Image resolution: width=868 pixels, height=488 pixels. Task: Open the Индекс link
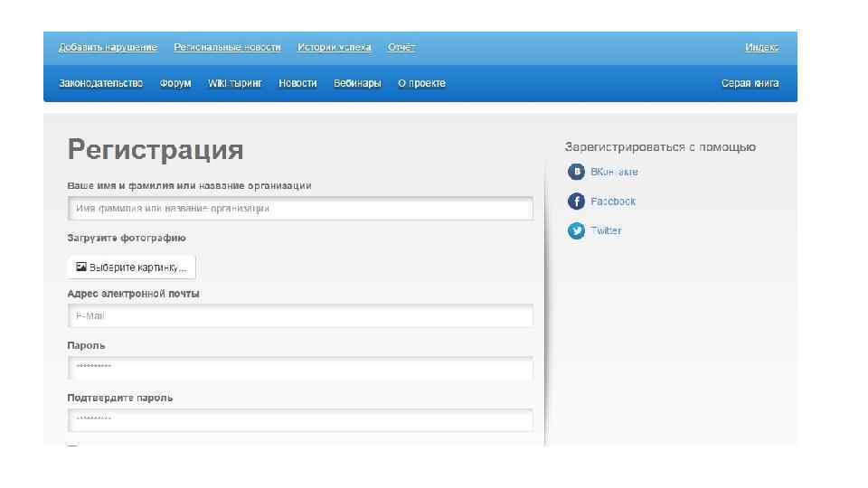click(761, 47)
